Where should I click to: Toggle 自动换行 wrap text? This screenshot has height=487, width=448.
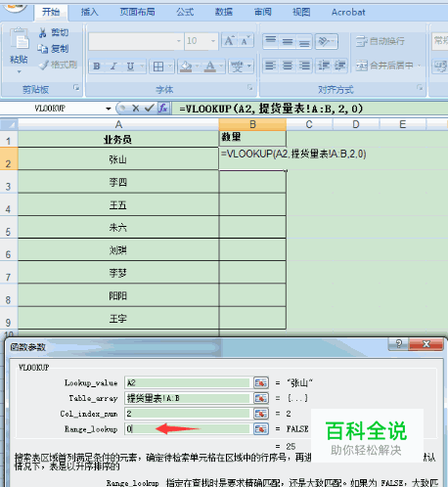click(x=381, y=41)
